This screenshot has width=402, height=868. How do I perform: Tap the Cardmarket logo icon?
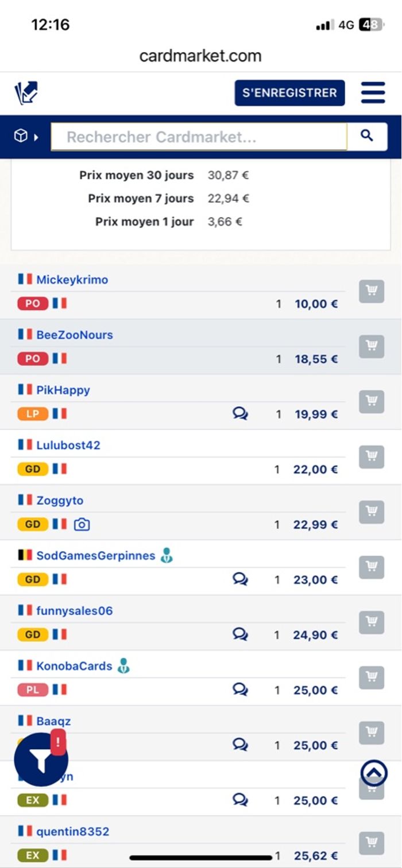(x=26, y=93)
